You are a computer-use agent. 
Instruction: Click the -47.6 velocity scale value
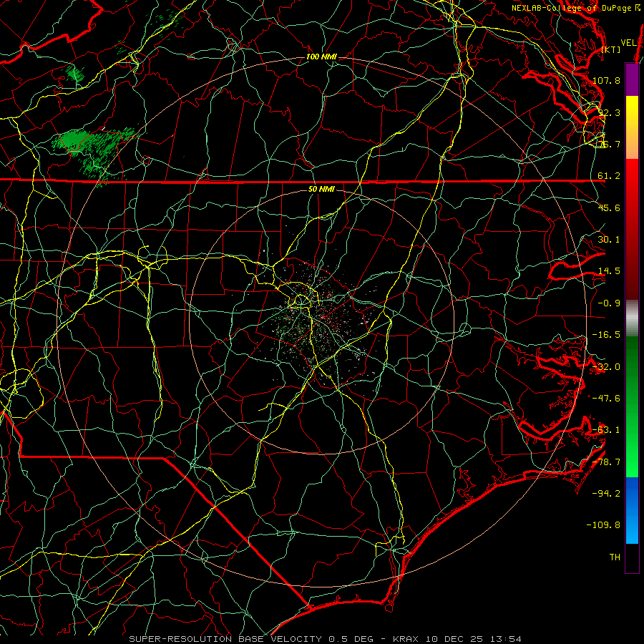(607, 399)
